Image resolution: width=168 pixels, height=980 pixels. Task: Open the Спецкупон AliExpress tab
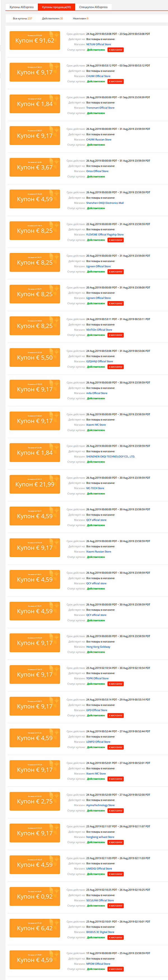[93, 7]
